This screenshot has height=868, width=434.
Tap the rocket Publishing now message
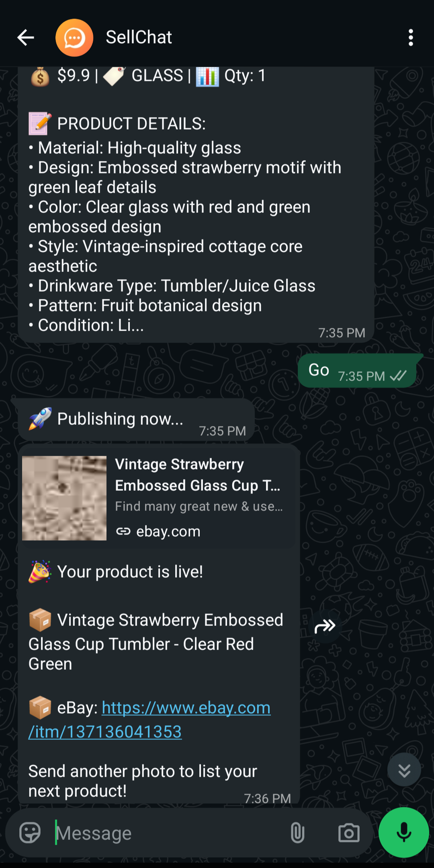(121, 419)
